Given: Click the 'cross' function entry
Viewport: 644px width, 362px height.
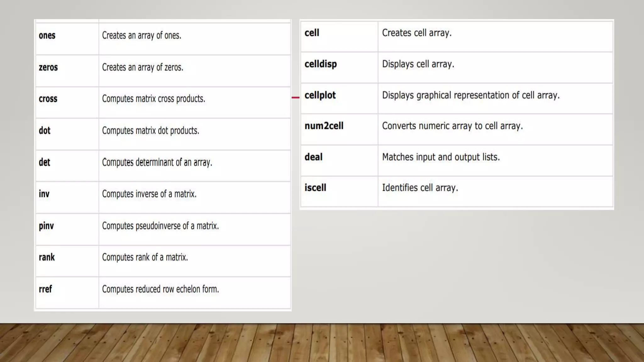Looking at the screenshot, I should pyautogui.click(x=48, y=99).
